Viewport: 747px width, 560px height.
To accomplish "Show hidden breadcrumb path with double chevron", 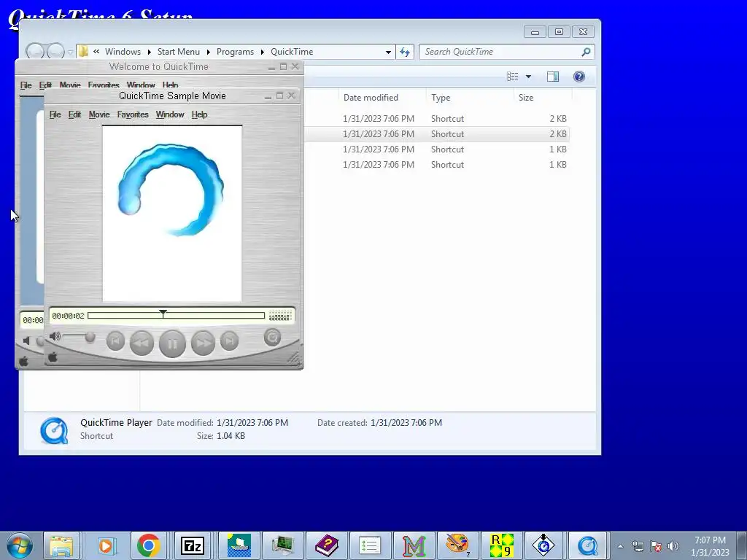I will (x=96, y=52).
